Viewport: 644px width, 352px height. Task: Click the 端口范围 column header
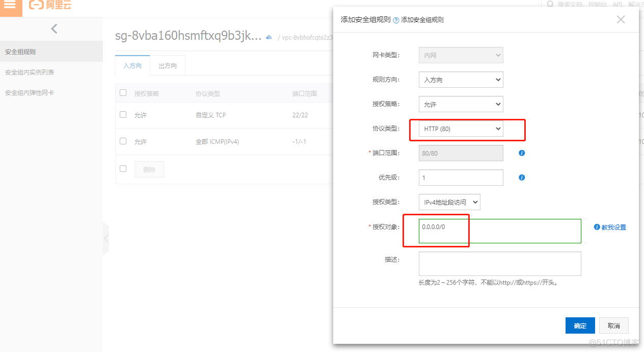tap(305, 93)
